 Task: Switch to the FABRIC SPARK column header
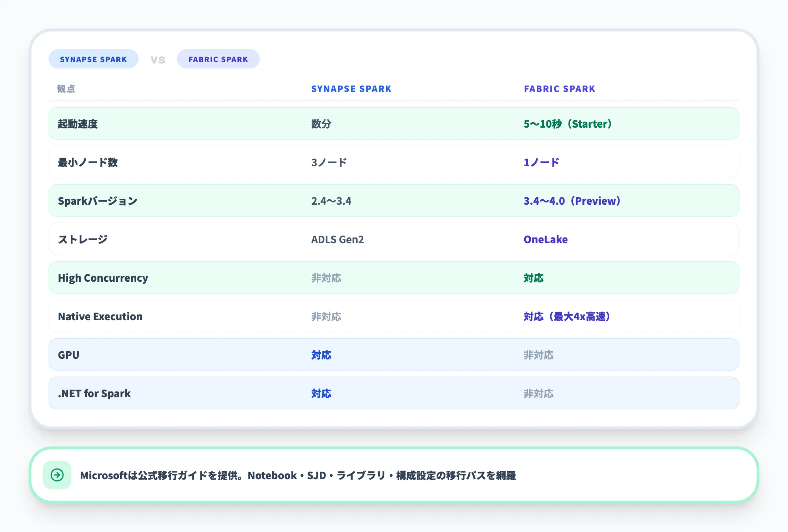(x=559, y=89)
